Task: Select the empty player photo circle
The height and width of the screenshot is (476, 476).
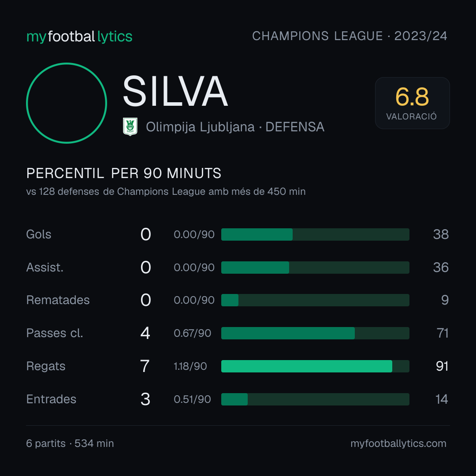Action: pos(67,103)
